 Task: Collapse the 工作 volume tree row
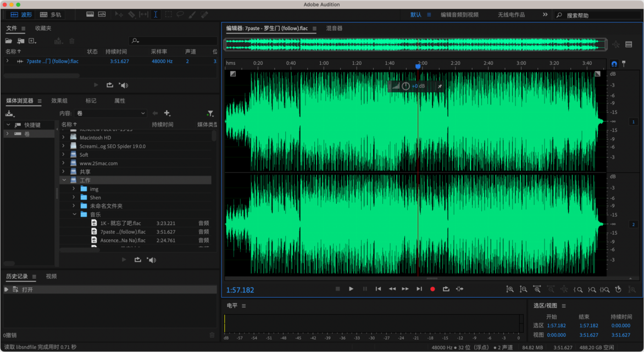64,180
